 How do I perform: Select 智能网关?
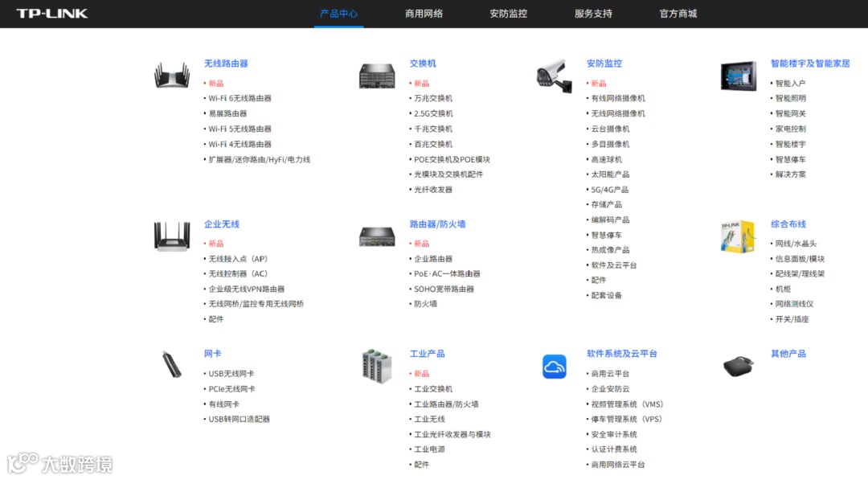(791, 113)
